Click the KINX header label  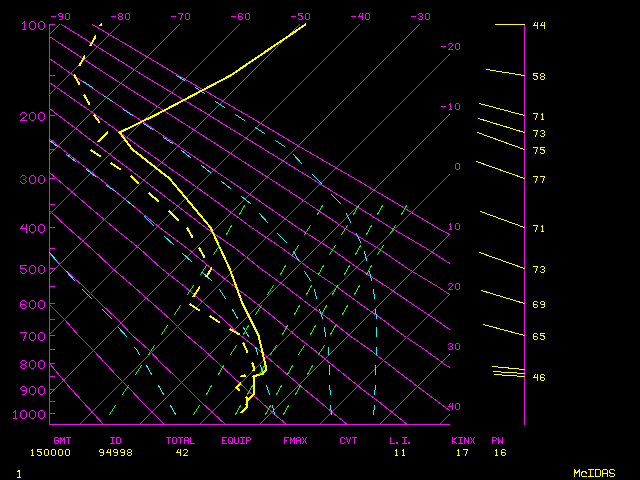click(x=463, y=440)
